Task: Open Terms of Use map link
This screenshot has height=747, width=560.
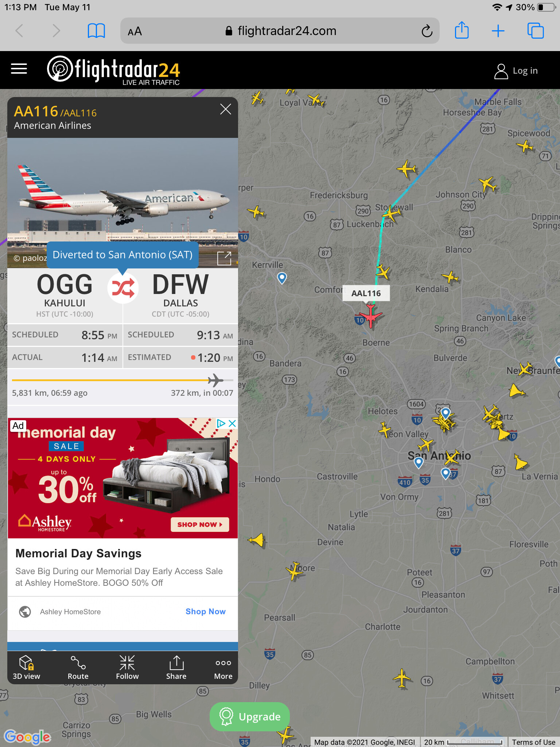Action: [533, 742]
